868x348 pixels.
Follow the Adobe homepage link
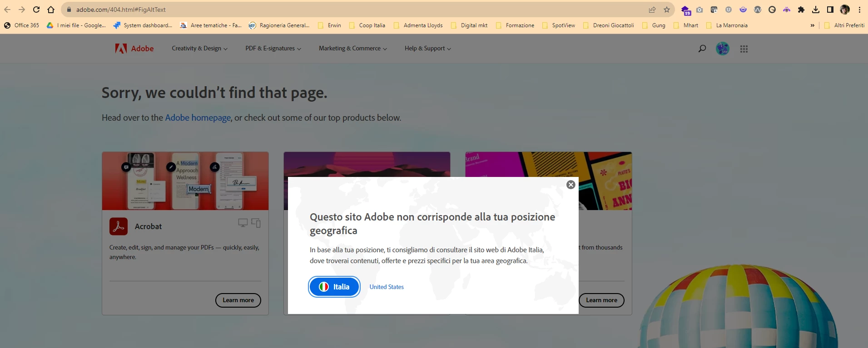coord(198,118)
